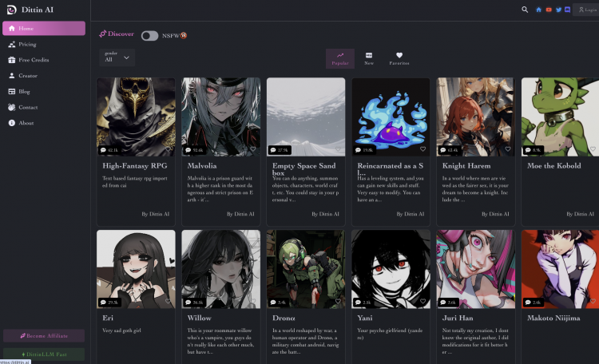Click the blue home icon in the header
The image size is (599, 364).
(538, 10)
